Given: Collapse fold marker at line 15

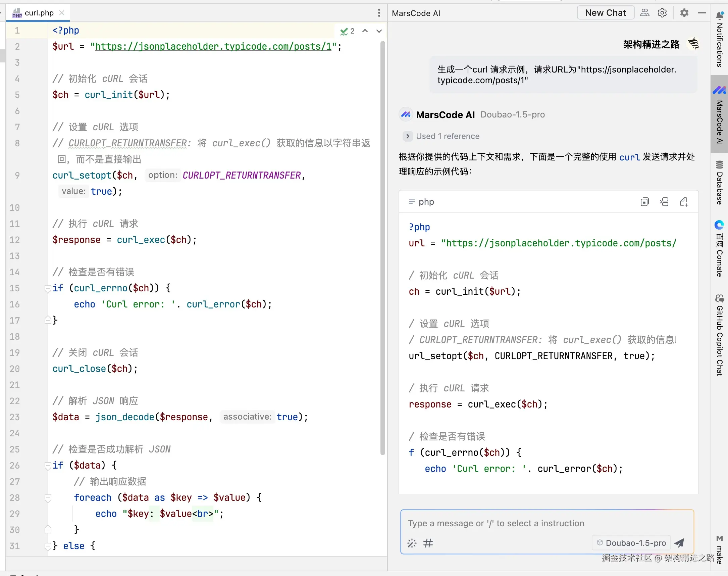Looking at the screenshot, I should [48, 288].
